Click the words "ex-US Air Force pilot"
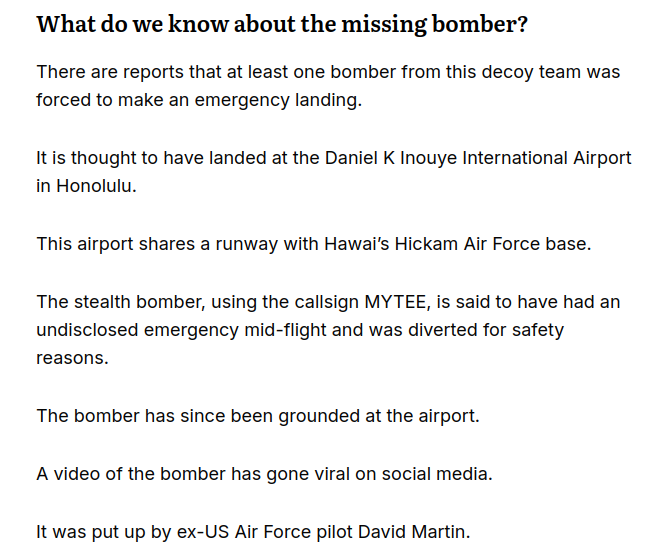Image resolution: width=666 pixels, height=549 pixels. tap(264, 532)
